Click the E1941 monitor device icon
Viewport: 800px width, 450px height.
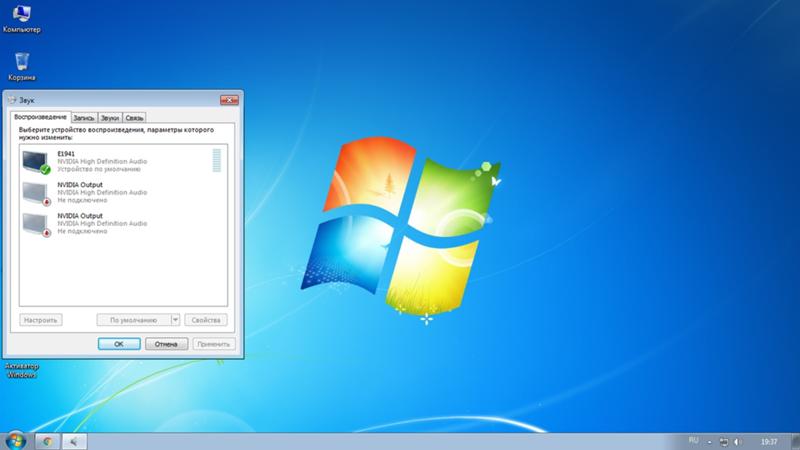pyautogui.click(x=36, y=162)
